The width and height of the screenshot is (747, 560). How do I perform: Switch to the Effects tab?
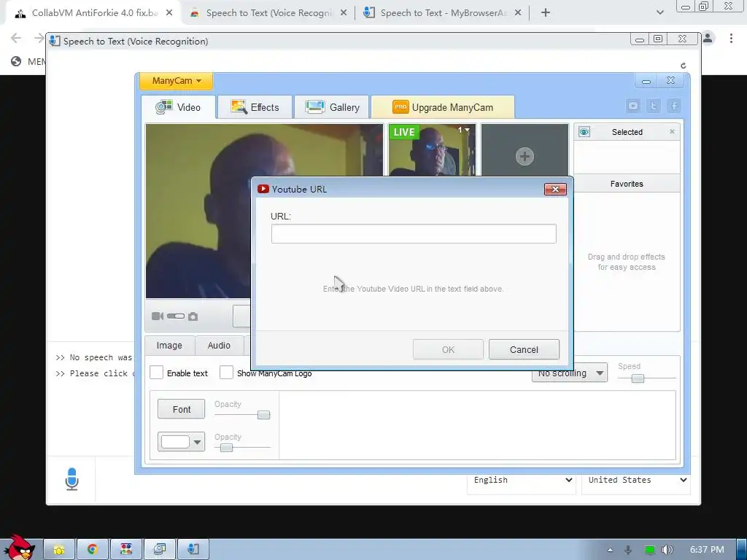click(x=255, y=107)
